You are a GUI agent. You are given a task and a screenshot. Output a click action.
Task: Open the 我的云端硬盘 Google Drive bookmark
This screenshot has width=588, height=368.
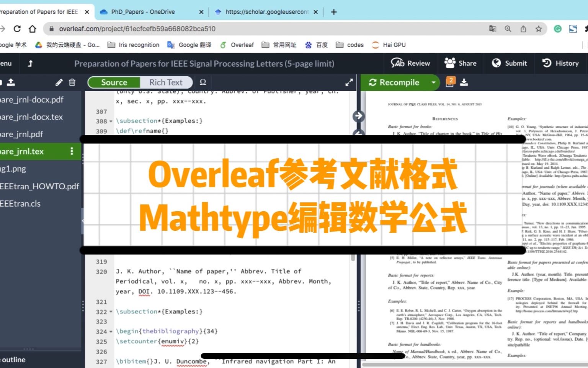(67, 45)
